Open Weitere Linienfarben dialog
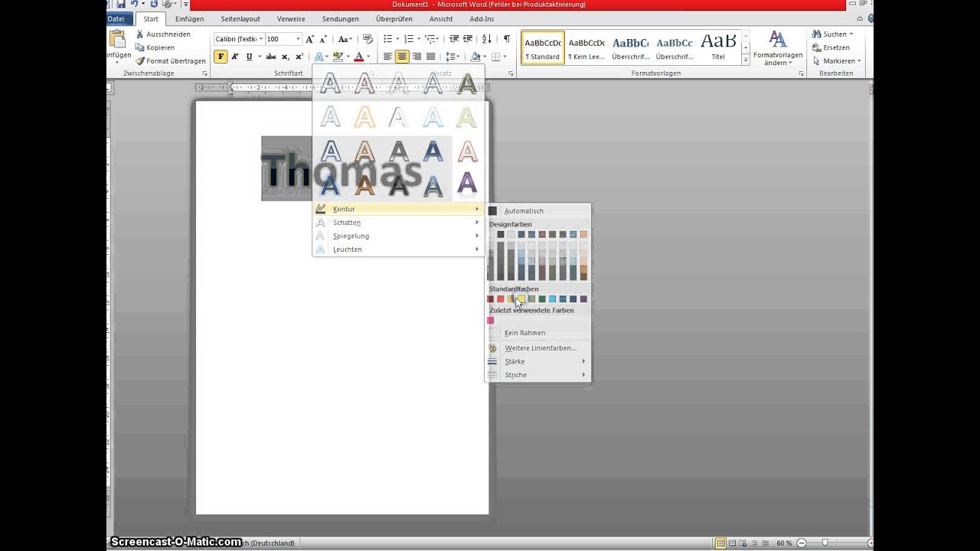Viewport: 980px width, 551px height. click(538, 347)
